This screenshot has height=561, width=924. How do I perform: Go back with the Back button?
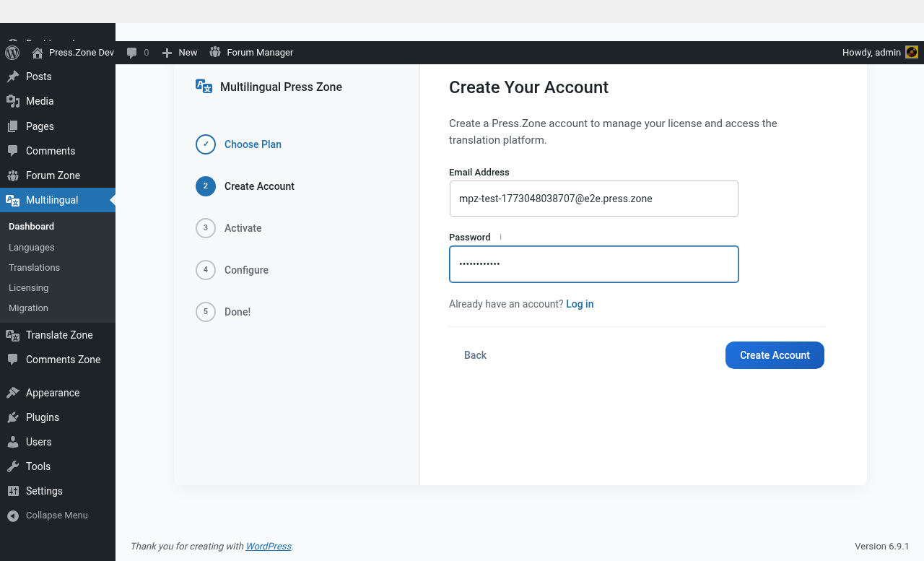475,355
